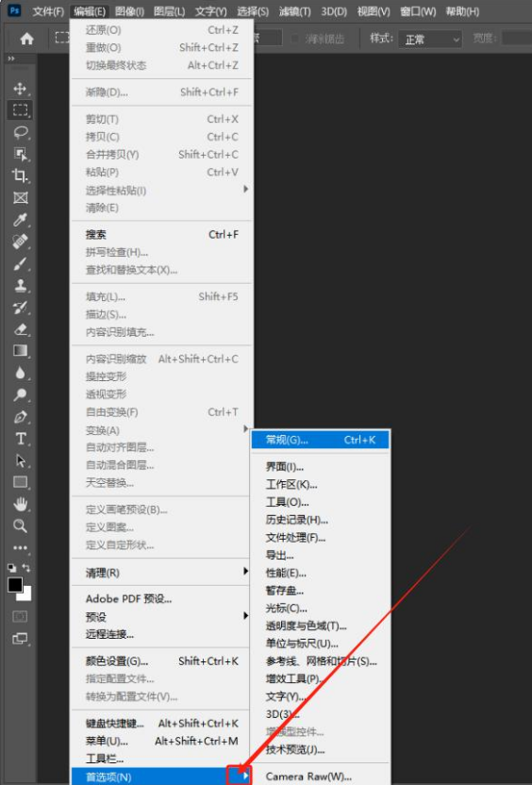Image resolution: width=532 pixels, height=785 pixels.
Task: Click the Photoshop Ps logo icon
Action: pyautogui.click(x=14, y=10)
